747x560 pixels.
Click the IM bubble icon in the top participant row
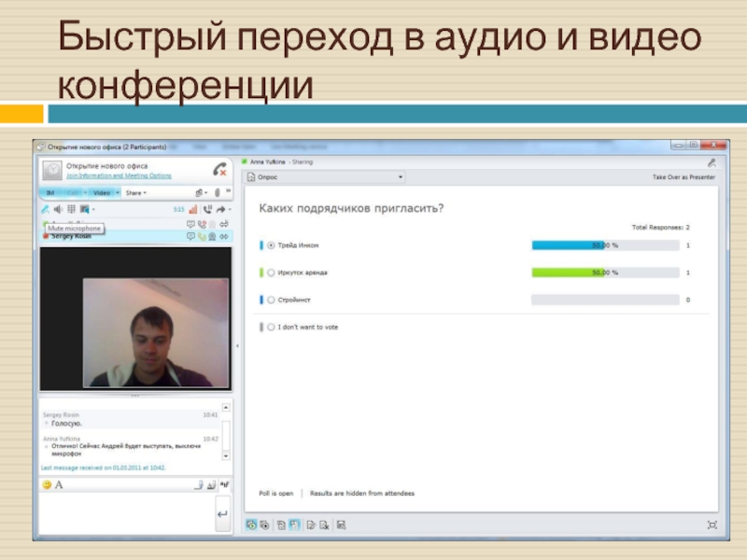click(x=190, y=224)
